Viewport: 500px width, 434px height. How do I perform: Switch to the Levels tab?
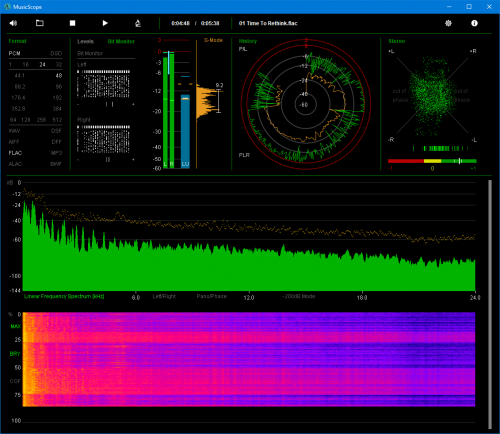click(x=85, y=41)
